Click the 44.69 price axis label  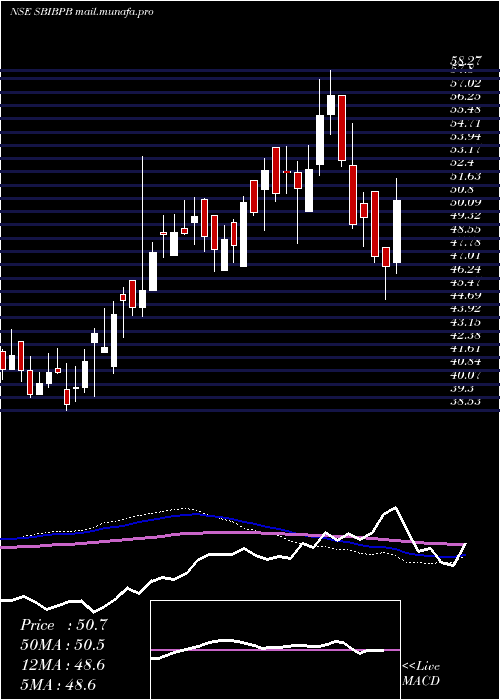[x=464, y=295]
